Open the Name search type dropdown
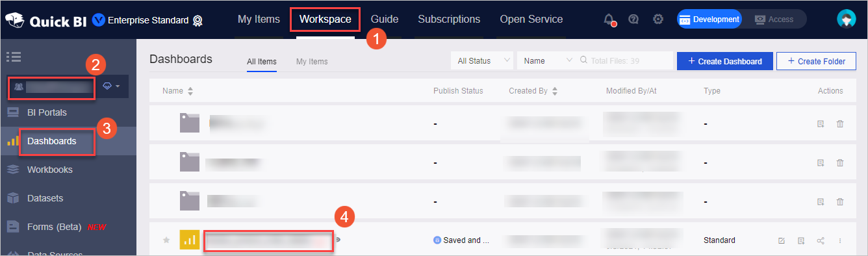868x256 pixels. tap(547, 61)
